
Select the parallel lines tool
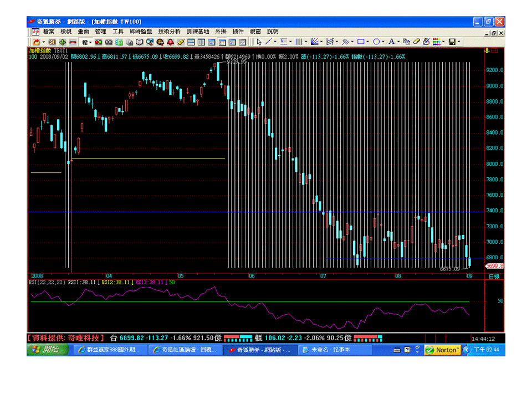click(345, 42)
